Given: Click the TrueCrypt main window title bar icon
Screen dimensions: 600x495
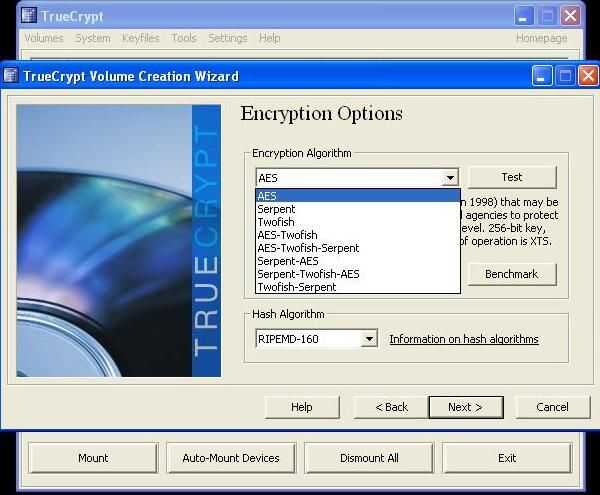Looking at the screenshot, I should pos(28,16).
